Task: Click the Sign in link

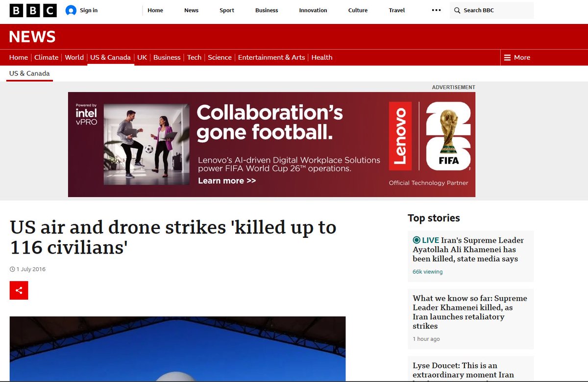Action: click(88, 10)
